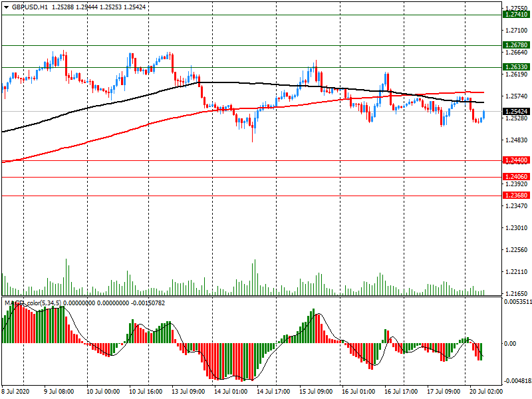Open the GBPUSD,H1 chart dropdown arrow
Screen dimensions: 532x399
tap(6, 7)
